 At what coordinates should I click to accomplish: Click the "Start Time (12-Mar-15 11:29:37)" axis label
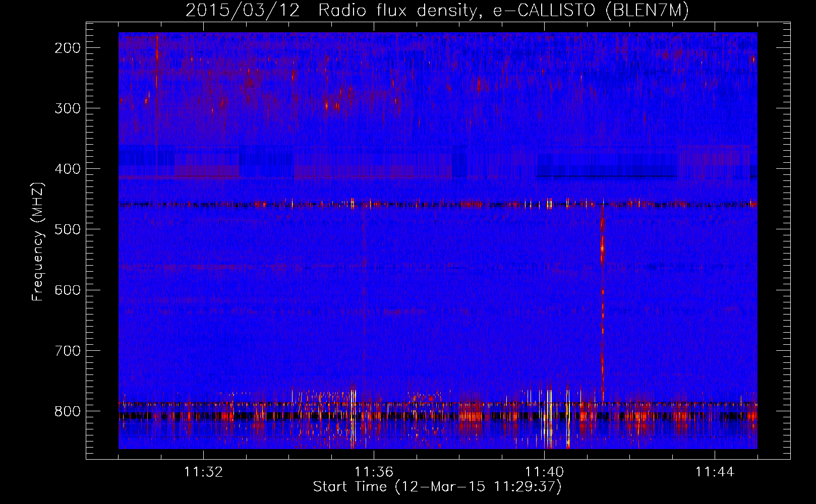[437, 487]
